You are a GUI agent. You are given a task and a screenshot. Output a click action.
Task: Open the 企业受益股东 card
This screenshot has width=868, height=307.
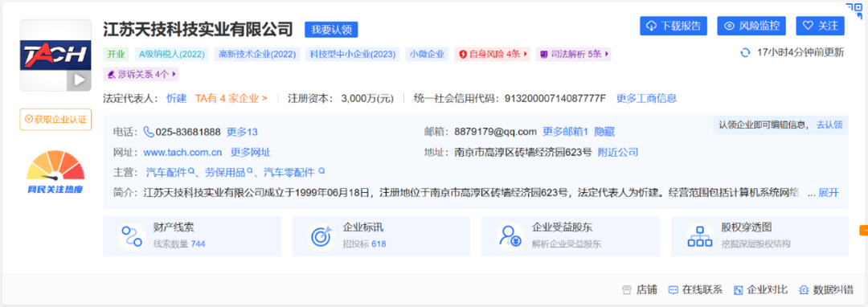tap(571, 236)
